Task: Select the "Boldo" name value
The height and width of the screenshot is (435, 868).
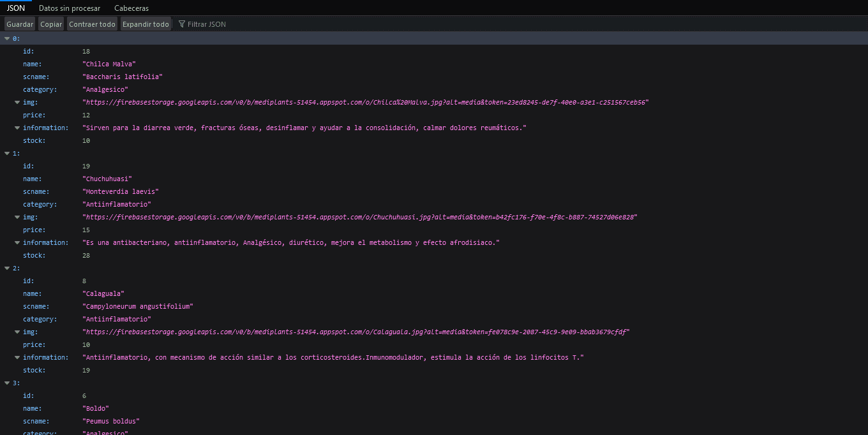Action: coord(96,408)
